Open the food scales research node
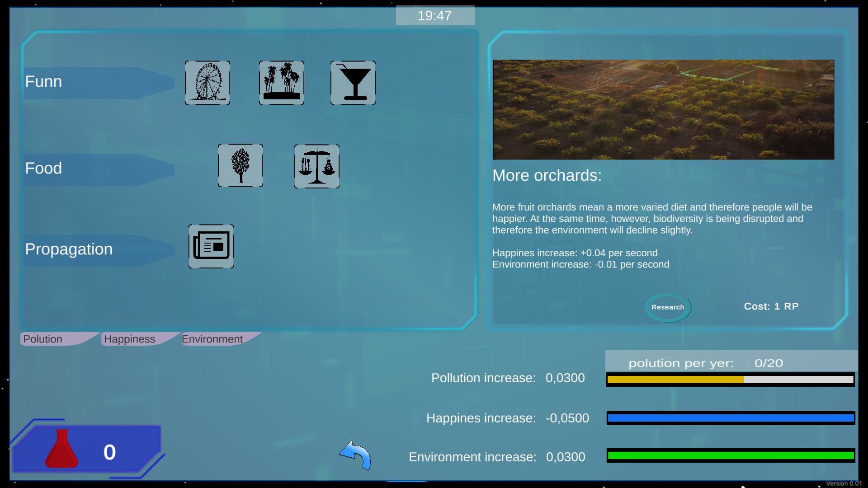The image size is (868, 488). tap(316, 166)
